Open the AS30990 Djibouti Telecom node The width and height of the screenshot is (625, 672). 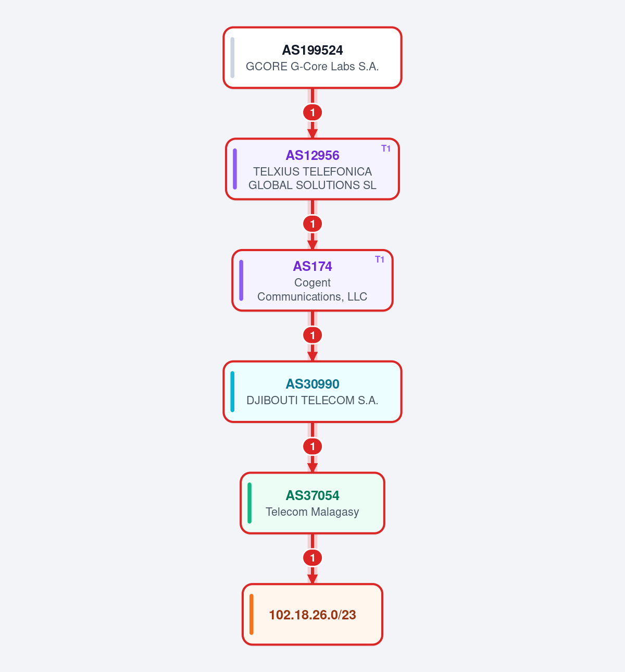coord(312,392)
